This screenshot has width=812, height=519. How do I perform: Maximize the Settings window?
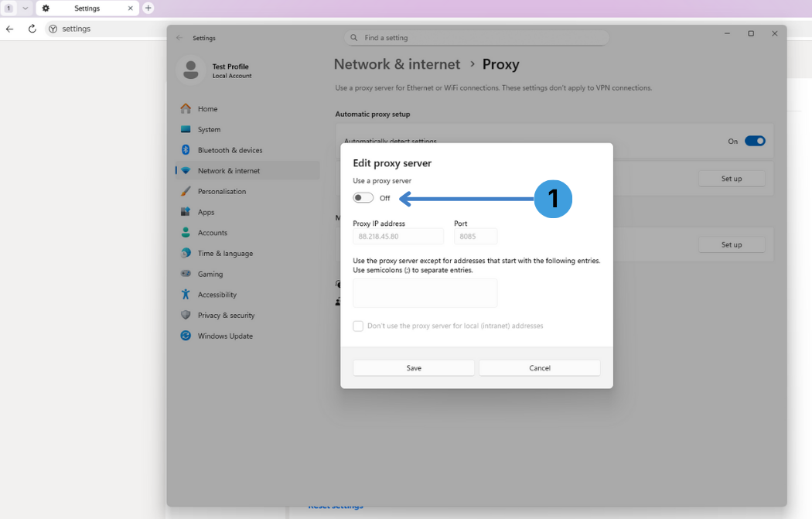pos(751,34)
